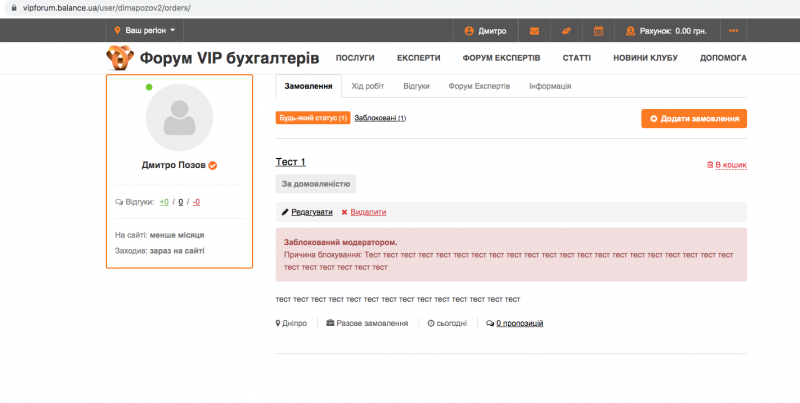Open the calendar icon in top bar
This screenshot has height=403, width=800.
click(x=598, y=31)
